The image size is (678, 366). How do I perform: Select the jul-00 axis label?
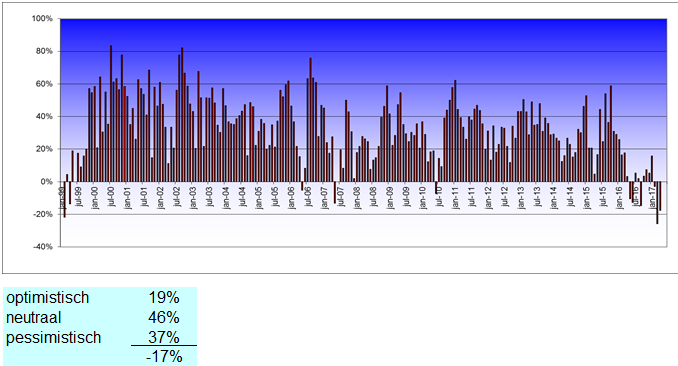(x=111, y=196)
